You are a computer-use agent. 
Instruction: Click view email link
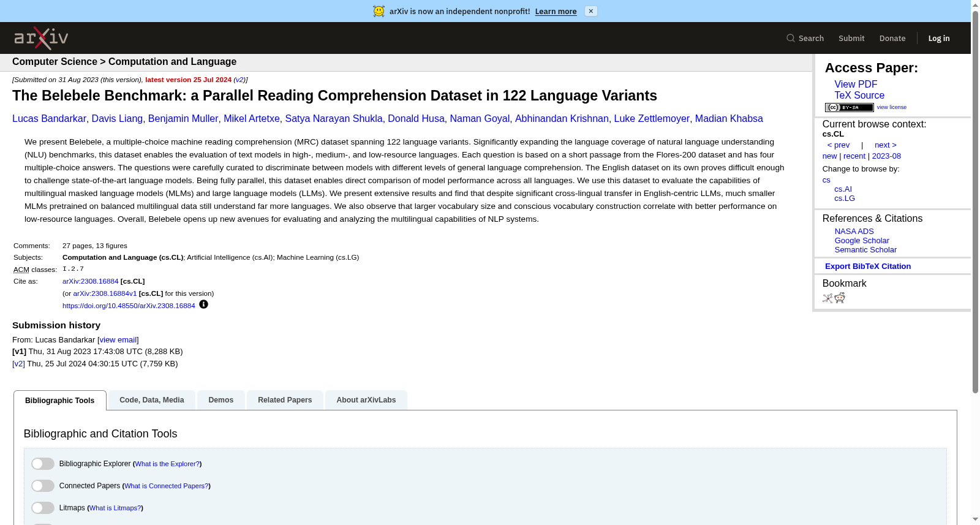tap(118, 340)
